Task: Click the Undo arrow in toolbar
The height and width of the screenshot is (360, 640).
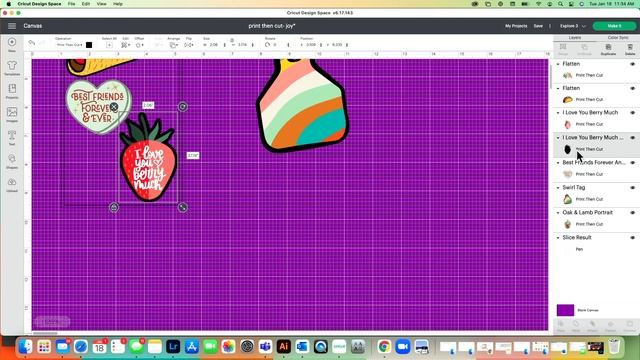Action: pyautogui.click(x=32, y=42)
